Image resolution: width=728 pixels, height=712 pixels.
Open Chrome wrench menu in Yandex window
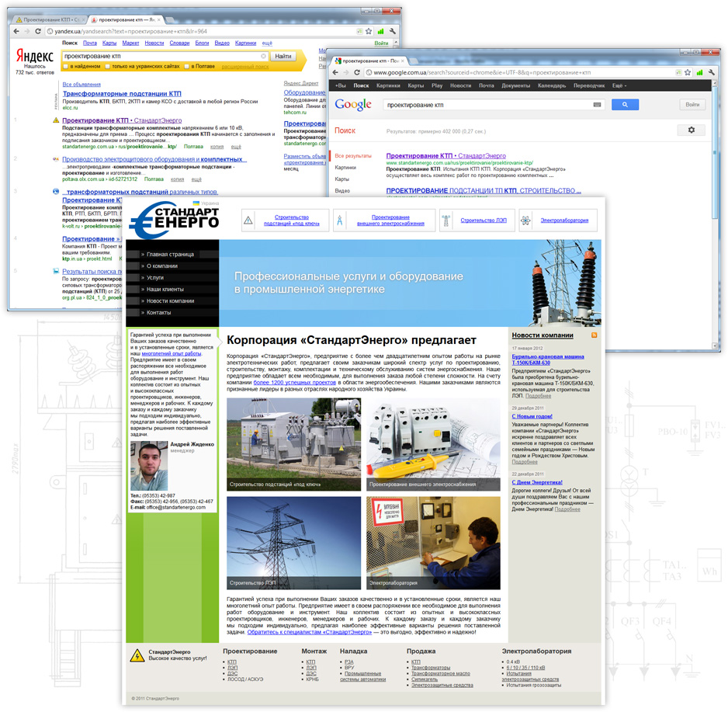point(393,32)
